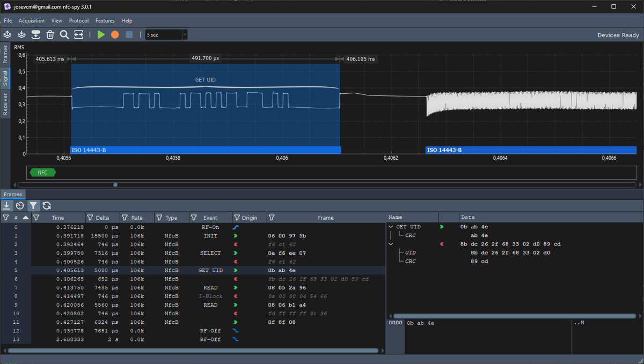The height and width of the screenshot is (364, 644).
Task: Select frame row 5 GET UID
Action: [193, 270]
